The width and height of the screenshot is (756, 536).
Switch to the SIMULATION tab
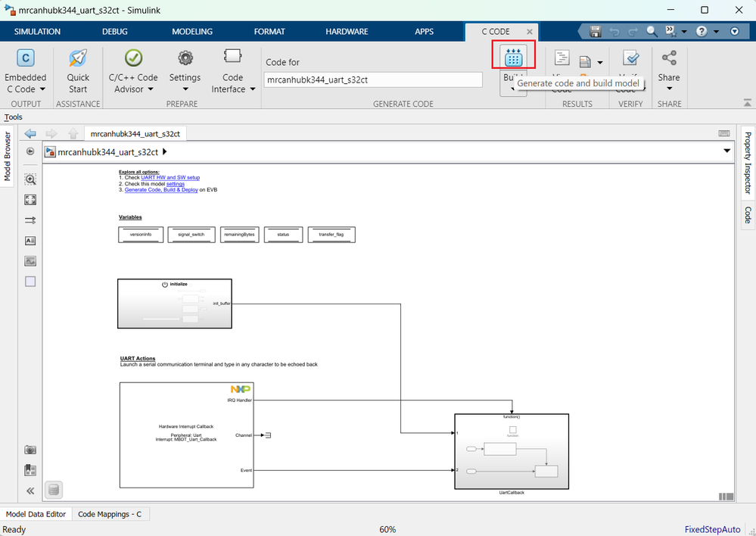click(x=37, y=31)
